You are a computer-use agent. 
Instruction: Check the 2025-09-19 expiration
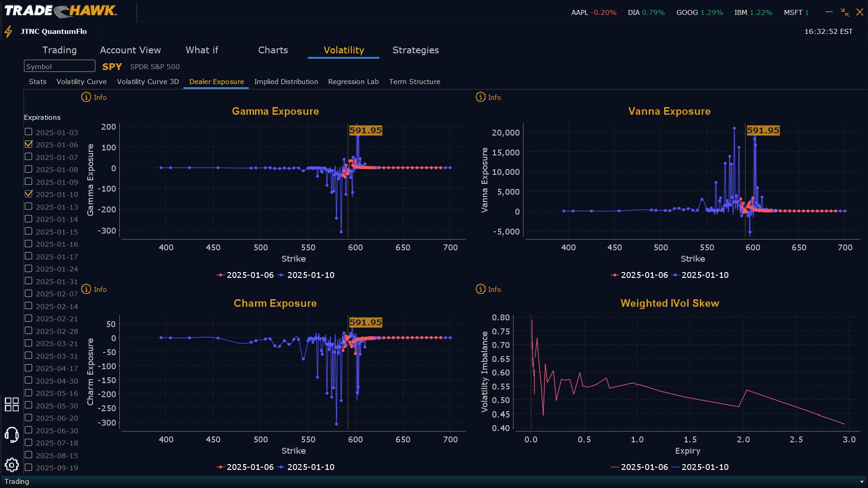pyautogui.click(x=28, y=467)
